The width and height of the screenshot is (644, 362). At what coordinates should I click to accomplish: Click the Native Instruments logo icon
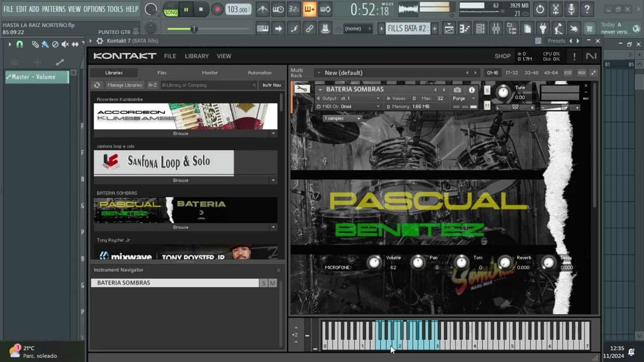coord(591,56)
